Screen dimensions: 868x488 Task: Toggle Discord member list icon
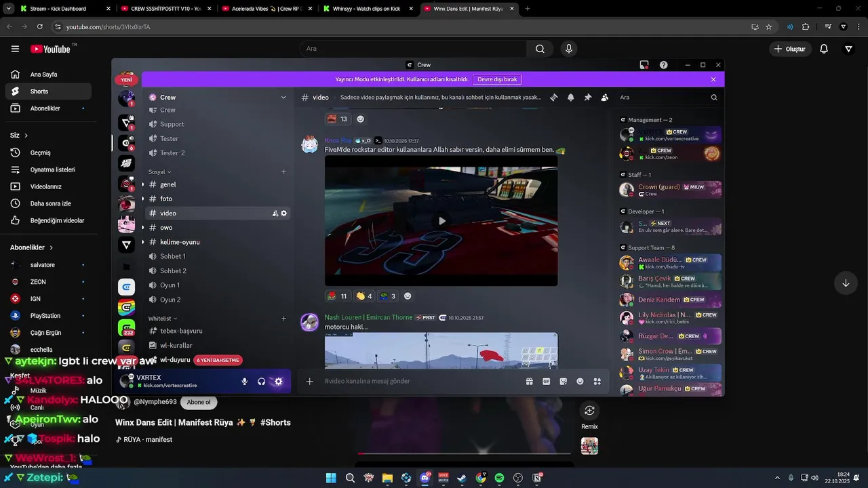click(x=605, y=98)
